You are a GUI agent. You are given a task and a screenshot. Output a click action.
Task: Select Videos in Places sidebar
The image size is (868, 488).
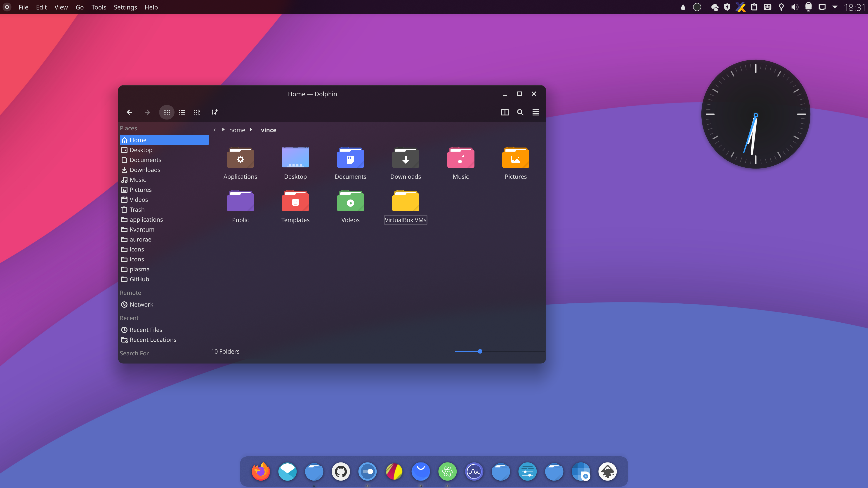[x=164, y=199]
